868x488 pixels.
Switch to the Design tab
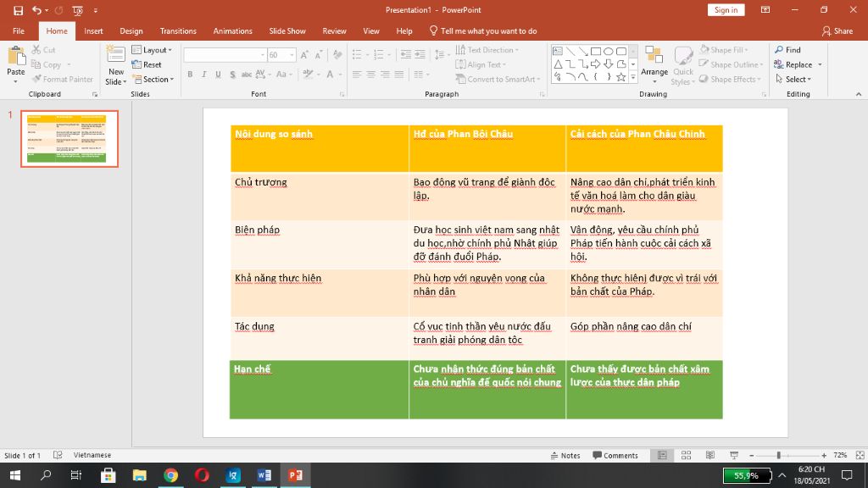(x=131, y=31)
